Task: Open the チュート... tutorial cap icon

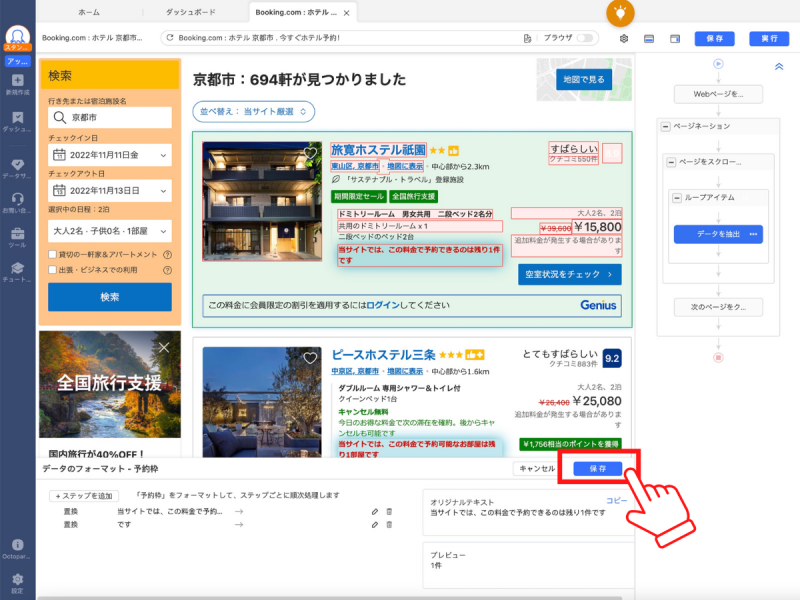Action: coord(17,272)
